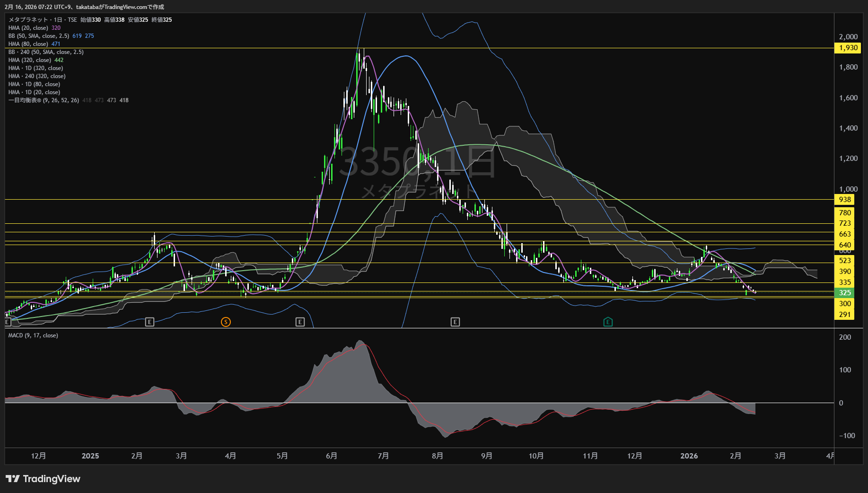The image size is (868, 493).
Task: Click earnings marker E at far left edge
Action: click(x=8, y=322)
